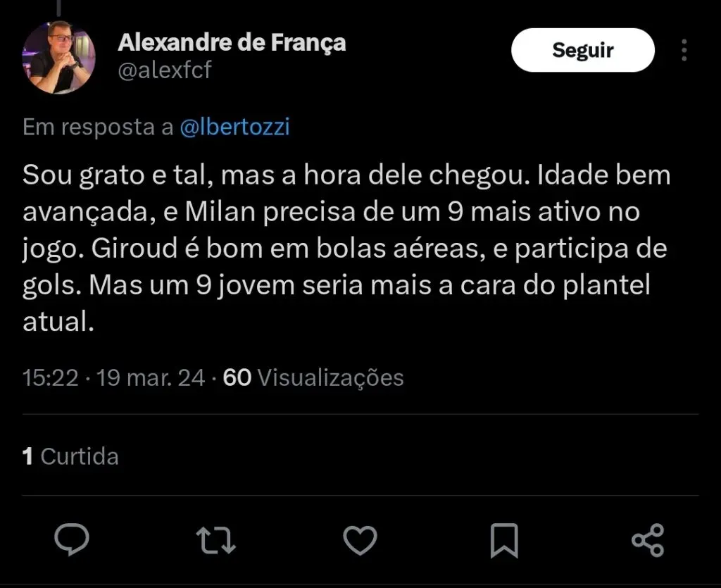Screen dimensions: 721x588
Task: Click the "Em resposta a" label
Action: click(x=98, y=127)
